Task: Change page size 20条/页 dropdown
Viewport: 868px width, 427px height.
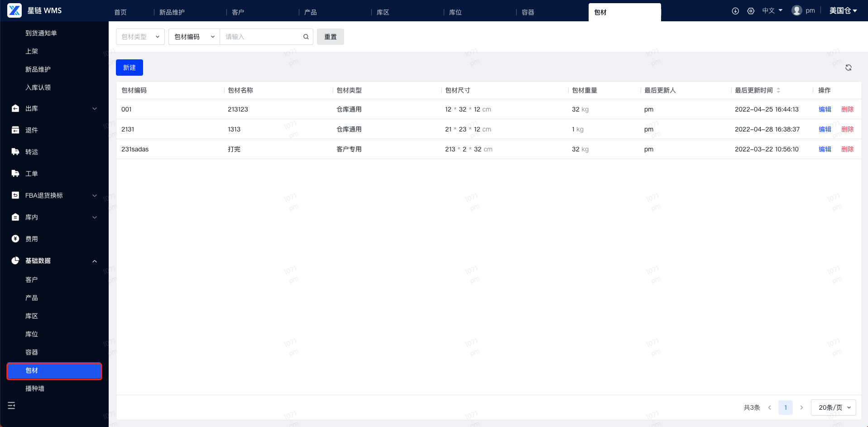Action: [834, 408]
